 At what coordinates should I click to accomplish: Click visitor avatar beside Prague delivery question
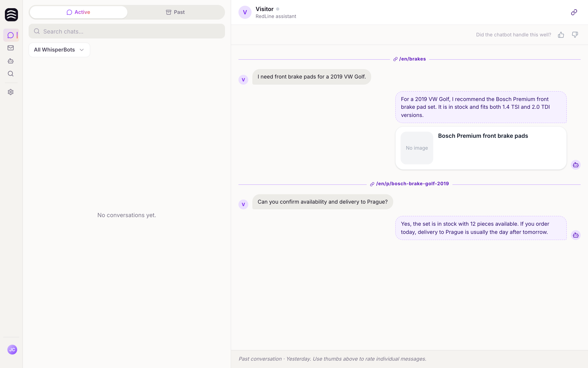[243, 204]
